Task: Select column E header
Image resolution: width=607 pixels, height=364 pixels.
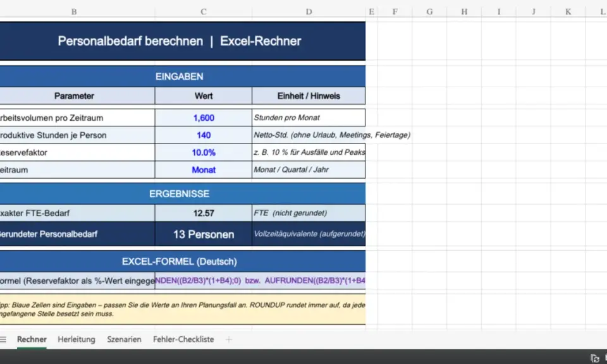Action: click(372, 11)
